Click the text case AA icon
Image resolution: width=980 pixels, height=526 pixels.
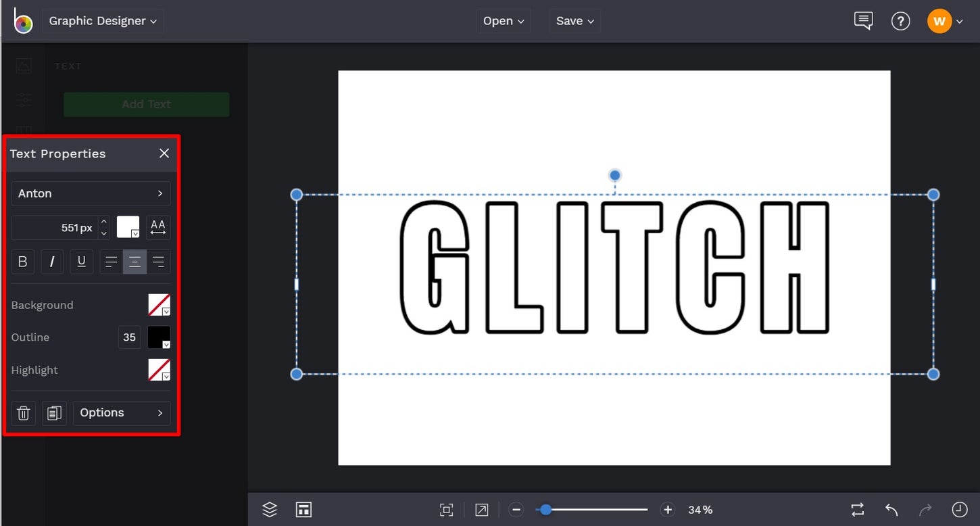[x=157, y=227]
